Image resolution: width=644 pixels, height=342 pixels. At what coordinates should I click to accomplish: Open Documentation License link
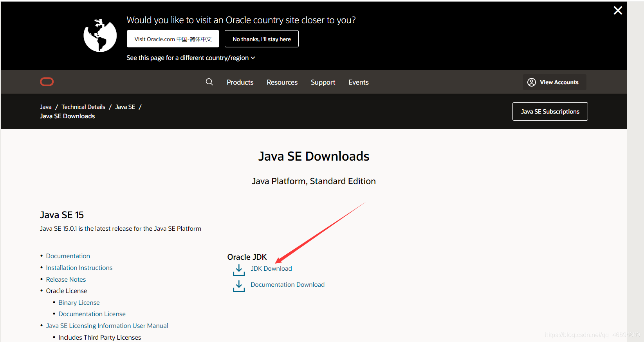tap(92, 314)
